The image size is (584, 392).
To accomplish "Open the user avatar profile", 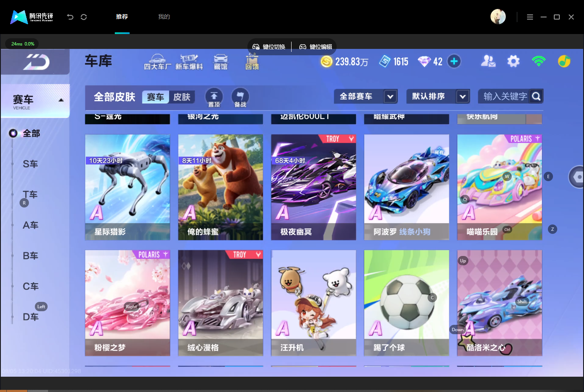I will [498, 17].
